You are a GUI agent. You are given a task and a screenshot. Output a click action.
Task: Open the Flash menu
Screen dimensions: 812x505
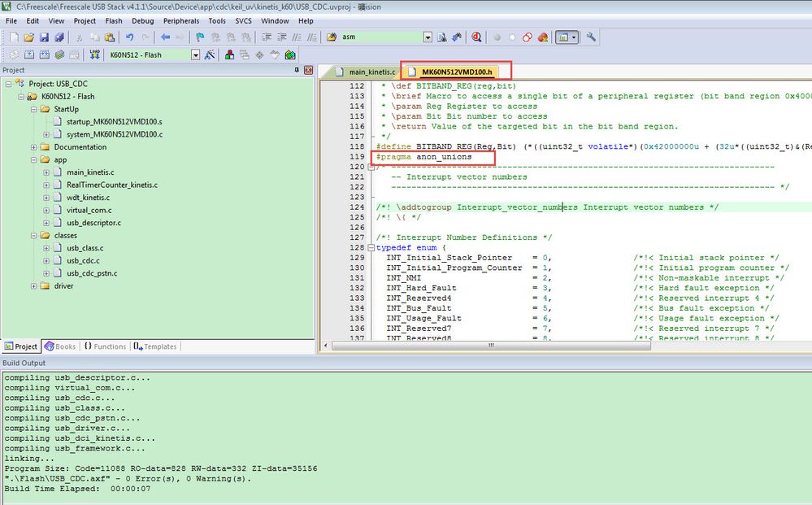(x=114, y=20)
